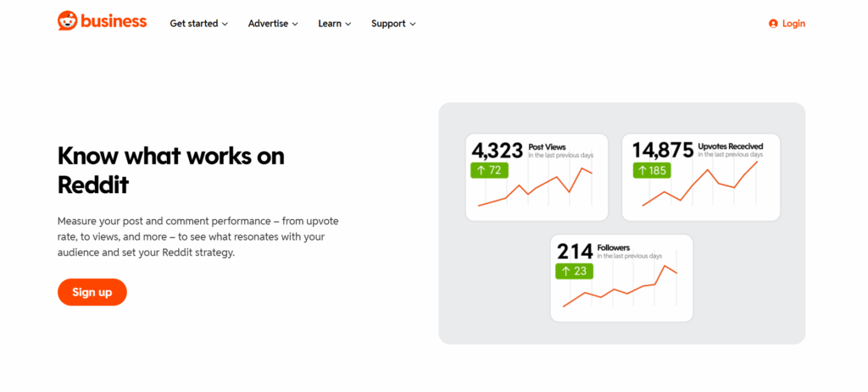Expand the Support dropdown chevron

click(x=413, y=25)
